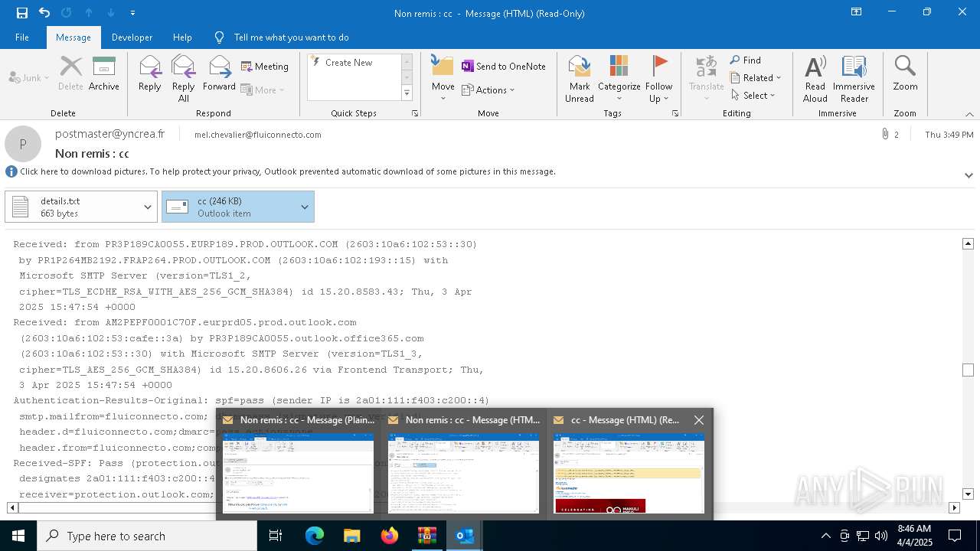The image size is (980, 551).
Task: Click the sender avatar with letter P
Action: pyautogui.click(x=23, y=144)
